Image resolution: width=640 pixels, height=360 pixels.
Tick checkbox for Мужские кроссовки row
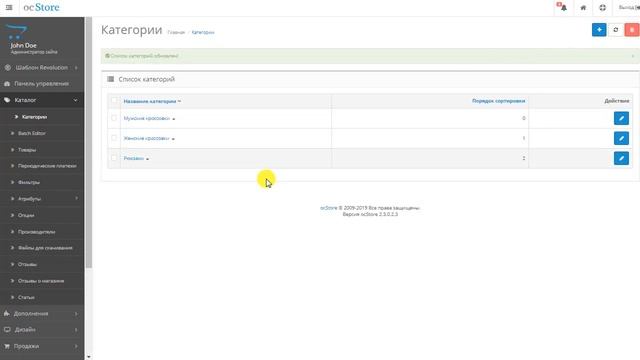pyautogui.click(x=114, y=118)
